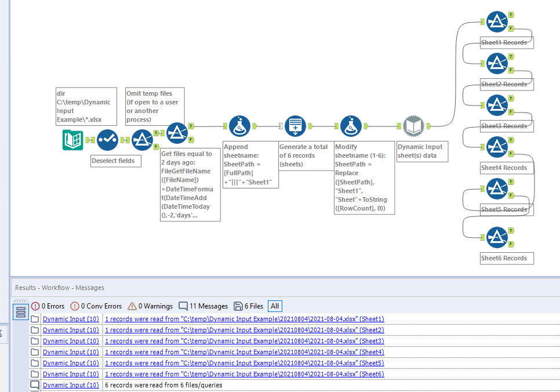Show only the 11 Messages
Viewport: 560px width, 392px height.
point(203,306)
